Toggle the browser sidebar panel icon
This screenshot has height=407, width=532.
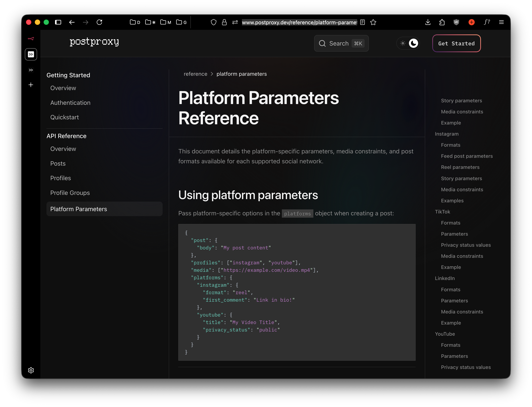(x=58, y=22)
